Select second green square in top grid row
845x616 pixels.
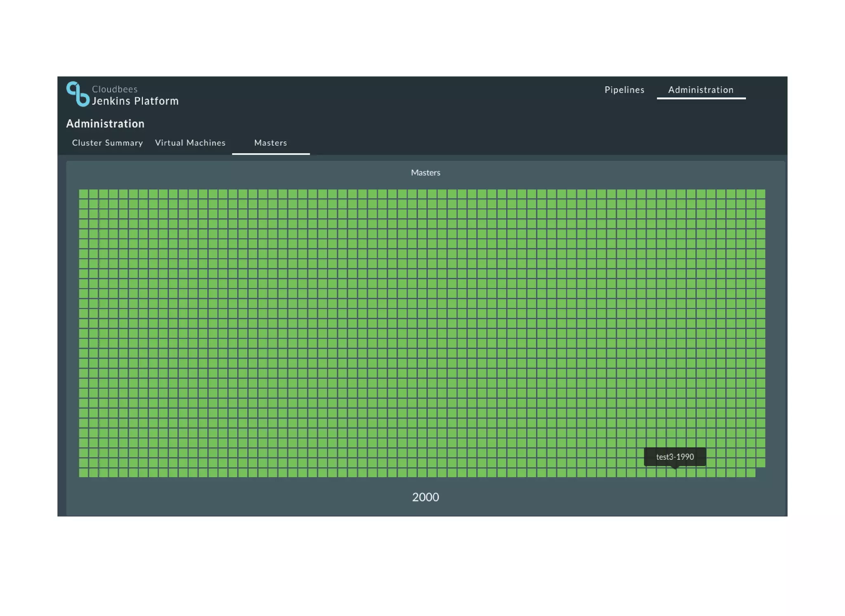tap(93, 194)
